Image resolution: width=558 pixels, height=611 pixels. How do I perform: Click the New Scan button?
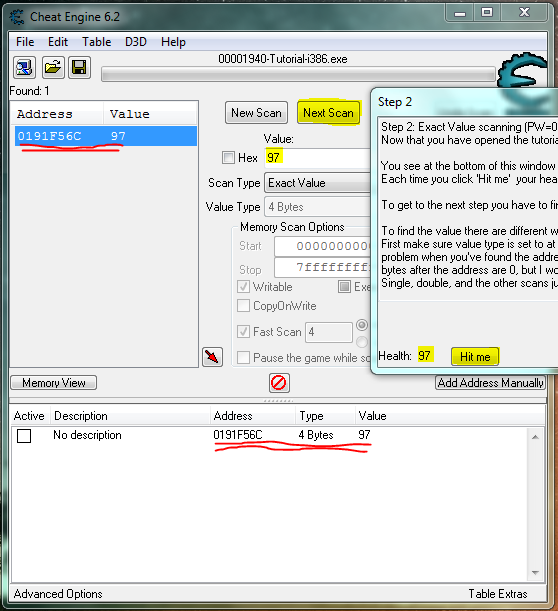[256, 113]
